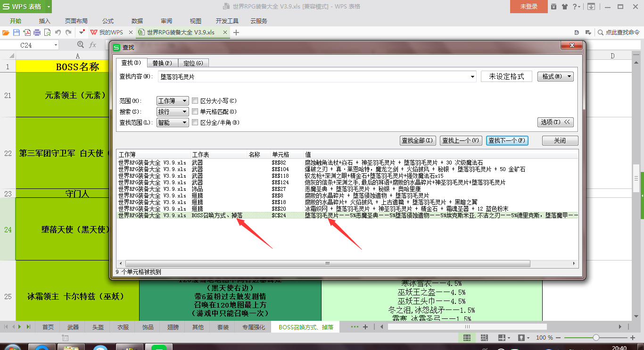This screenshot has width=644, height=350.
Task: Open the 数据 ribbon tab
Action: tap(137, 21)
